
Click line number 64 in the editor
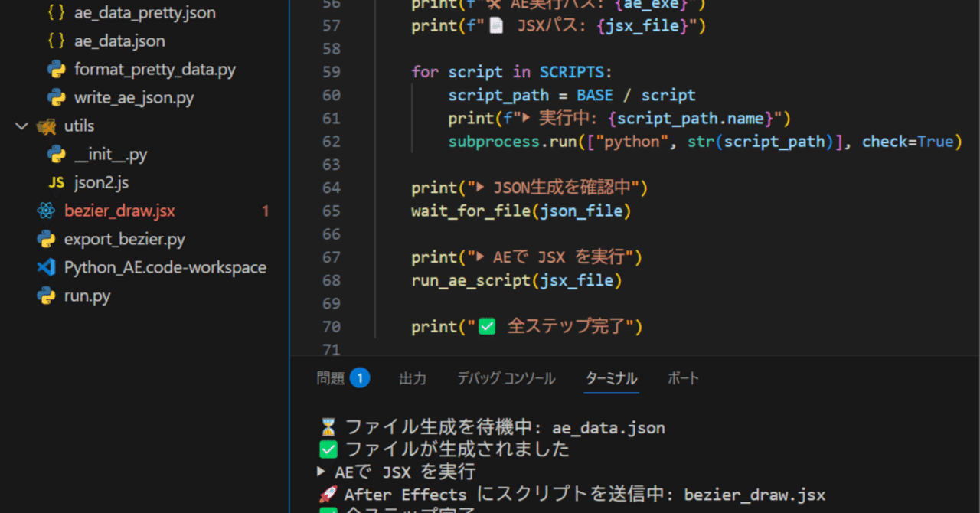click(x=331, y=187)
